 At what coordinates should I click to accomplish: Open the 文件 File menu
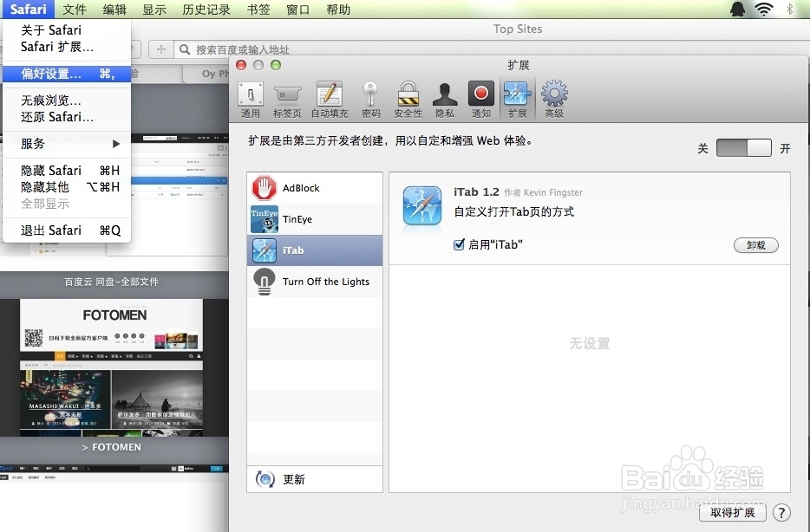pos(75,10)
